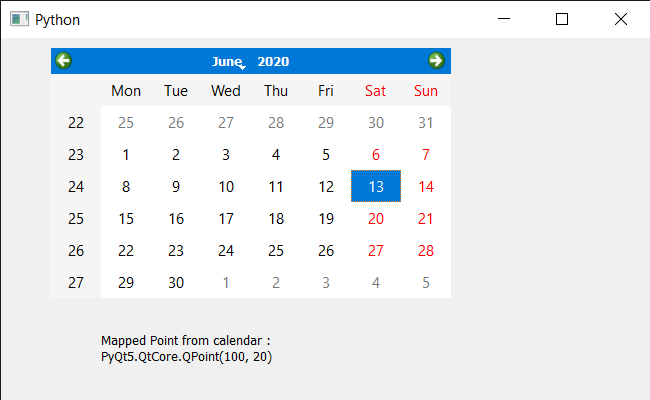Viewport: 650px width, 400px height.
Task: Select Monday June 29
Action: (x=126, y=282)
